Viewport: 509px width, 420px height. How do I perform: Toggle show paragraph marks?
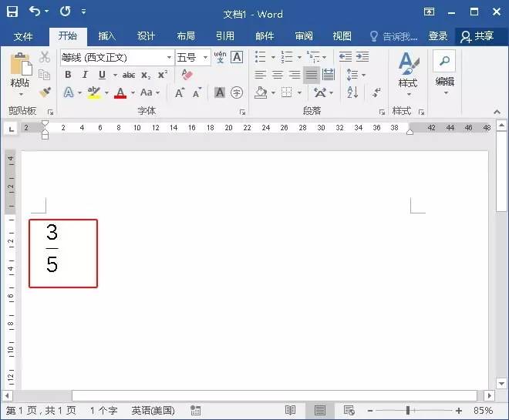click(x=376, y=92)
